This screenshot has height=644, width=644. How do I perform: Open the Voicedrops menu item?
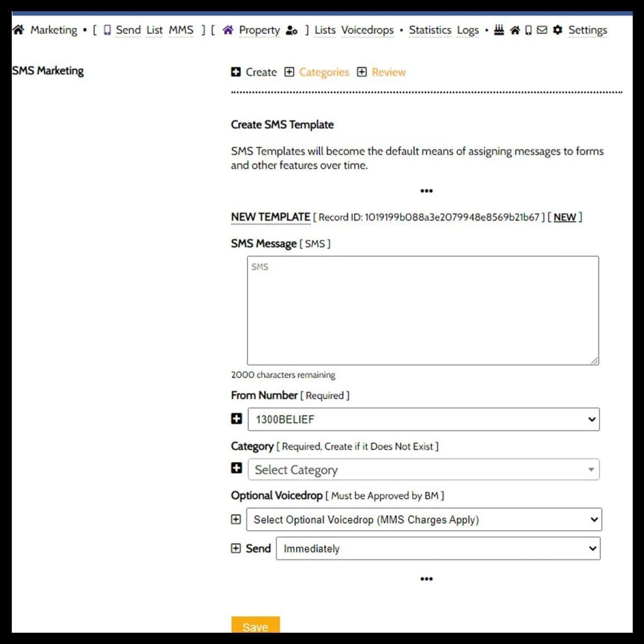coord(368,30)
